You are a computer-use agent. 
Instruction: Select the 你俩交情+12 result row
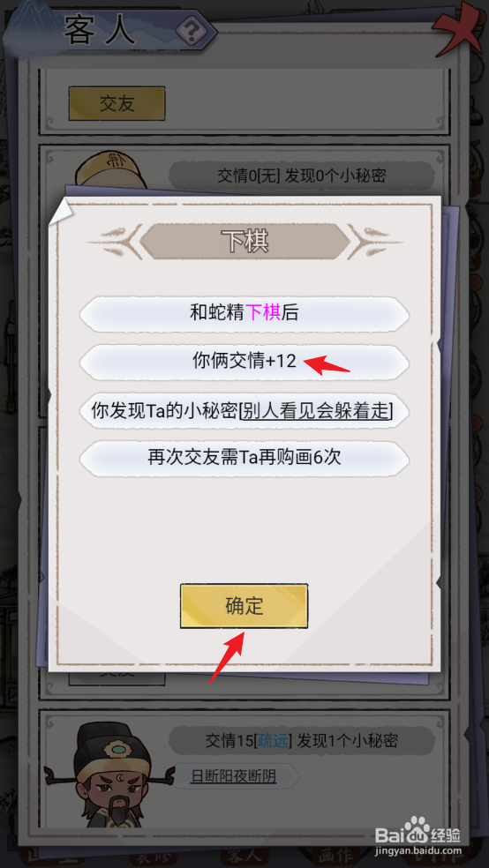click(x=244, y=362)
